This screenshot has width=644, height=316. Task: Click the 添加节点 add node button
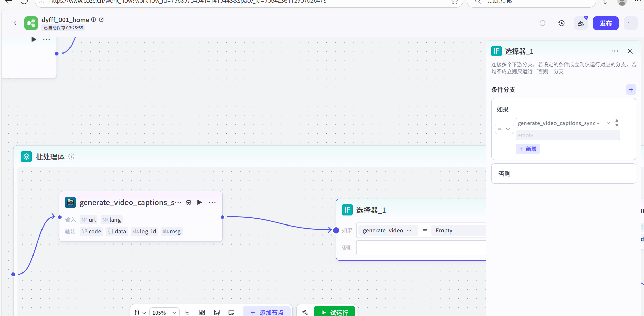[x=267, y=312]
